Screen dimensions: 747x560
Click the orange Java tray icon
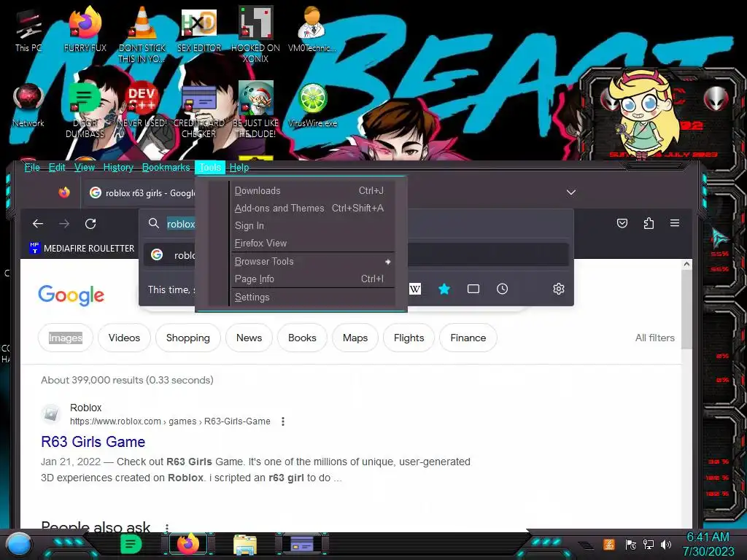(609, 544)
